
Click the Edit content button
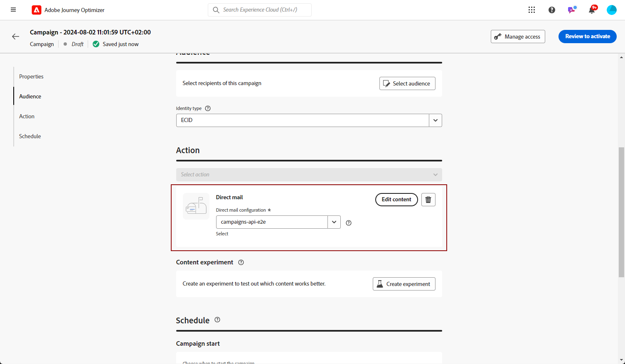(396, 200)
